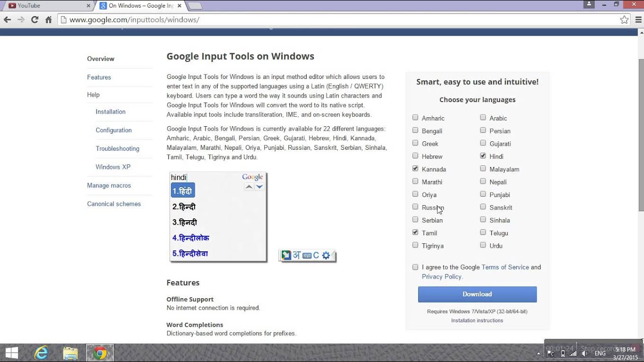Open the Canonical schemes link

click(114, 204)
